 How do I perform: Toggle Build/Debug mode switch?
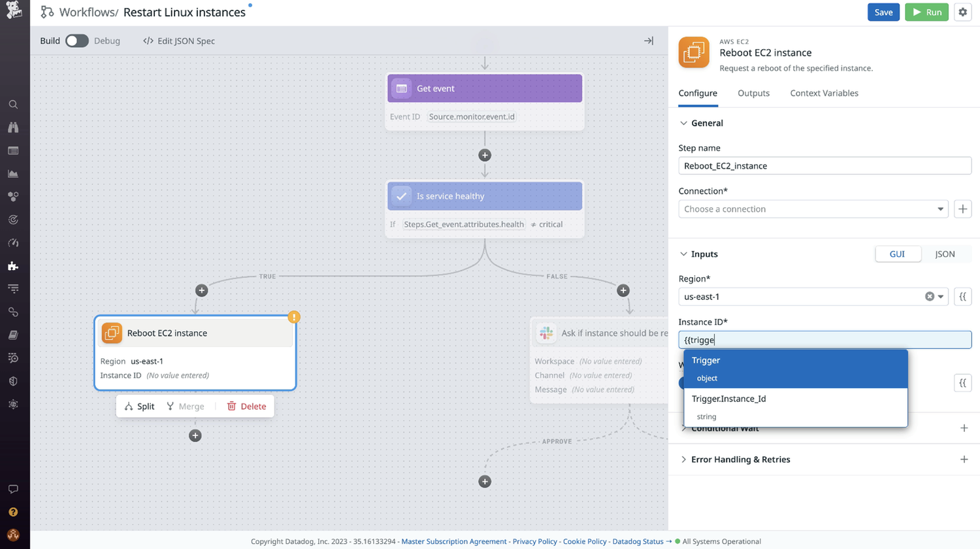point(77,41)
